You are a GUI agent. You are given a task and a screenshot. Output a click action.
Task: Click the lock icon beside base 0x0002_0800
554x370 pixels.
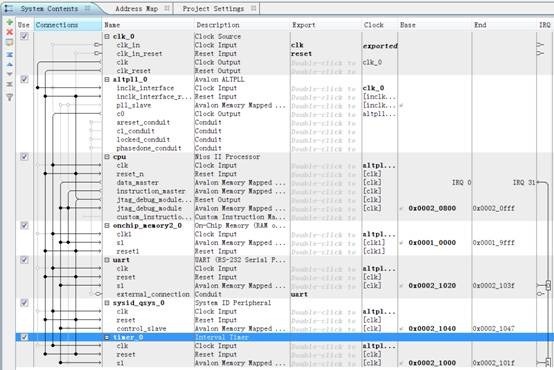[x=401, y=209]
